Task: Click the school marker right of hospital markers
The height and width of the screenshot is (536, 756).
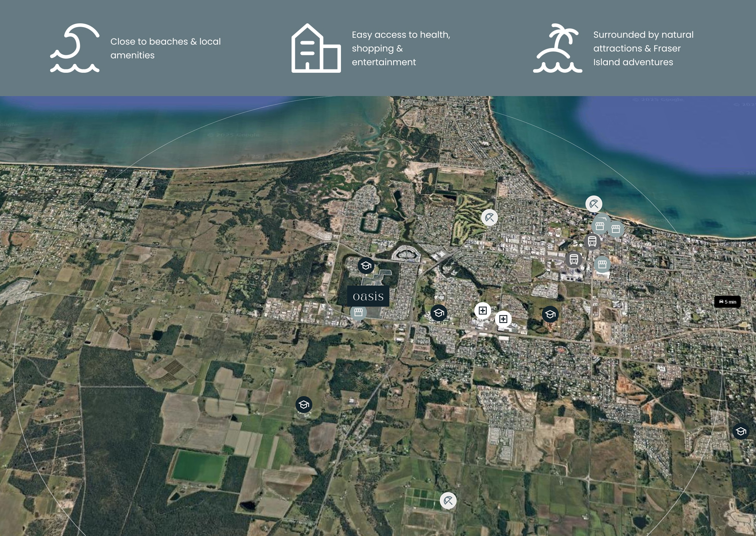Action: [x=550, y=314]
